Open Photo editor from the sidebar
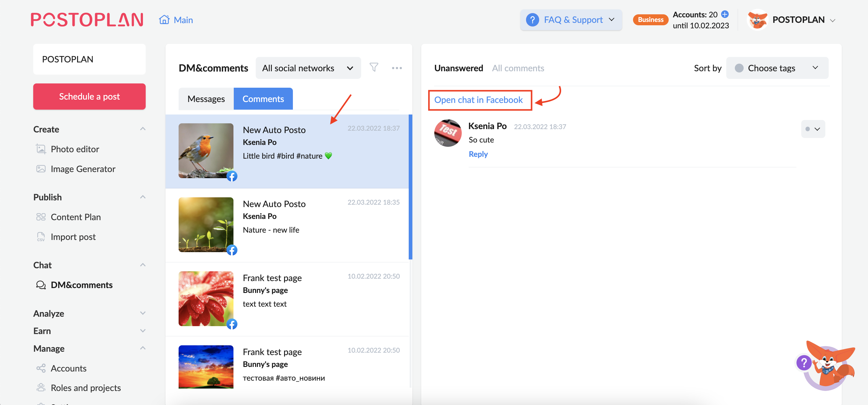 75,149
